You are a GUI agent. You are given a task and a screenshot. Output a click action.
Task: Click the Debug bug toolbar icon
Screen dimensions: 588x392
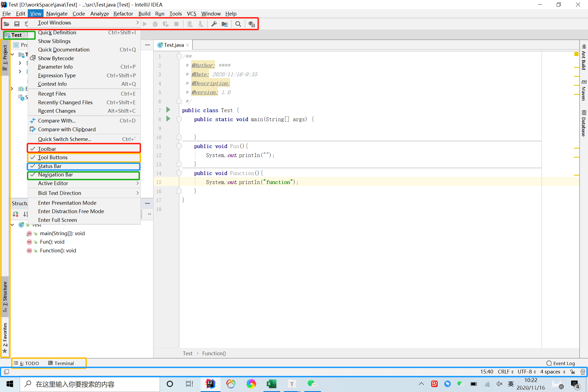pos(155,24)
